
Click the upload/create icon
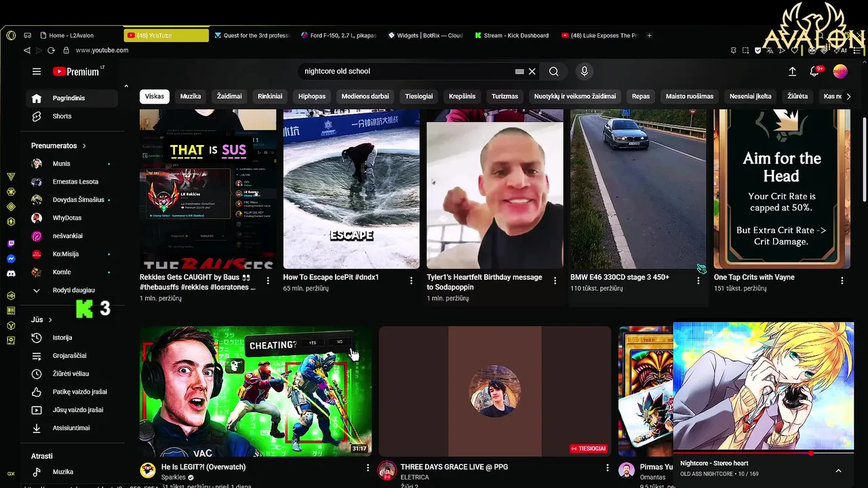[792, 71]
